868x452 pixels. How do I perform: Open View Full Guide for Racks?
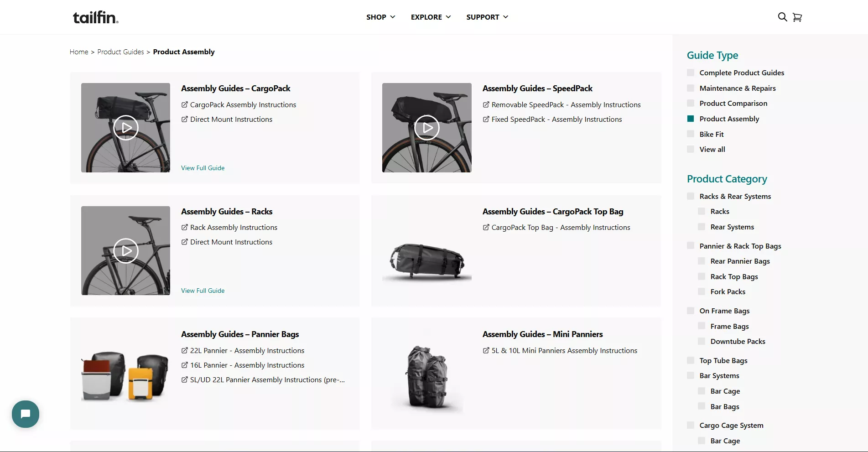coord(203,291)
